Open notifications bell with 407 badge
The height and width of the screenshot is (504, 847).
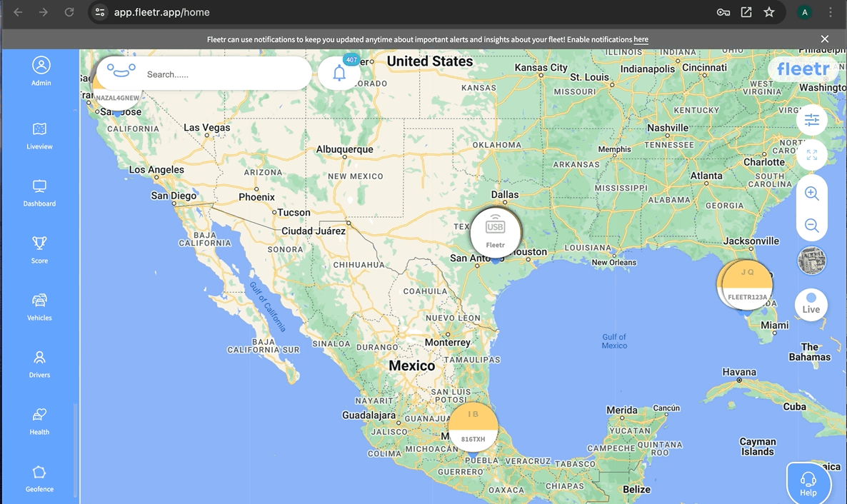(339, 72)
